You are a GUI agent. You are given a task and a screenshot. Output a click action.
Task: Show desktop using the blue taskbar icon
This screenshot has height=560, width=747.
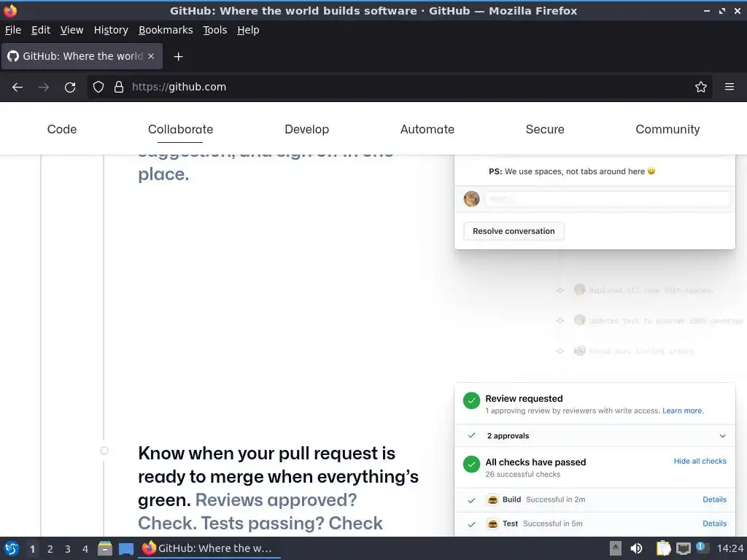[x=125, y=548]
